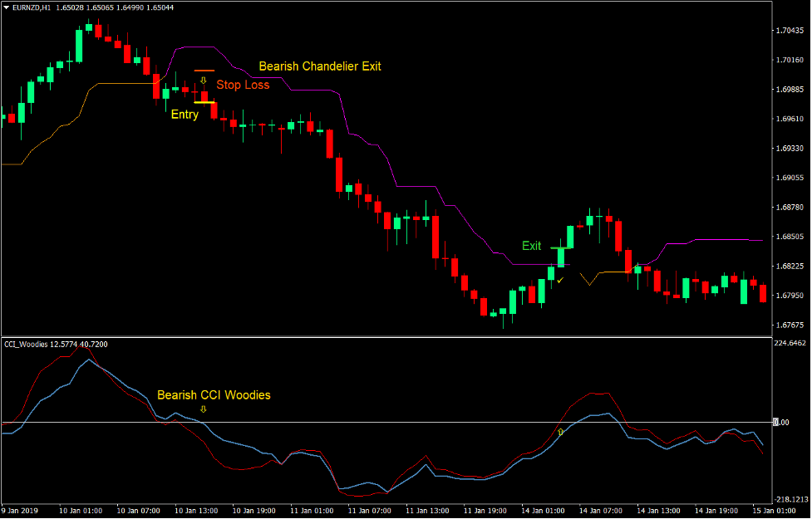Click the yellow up-arrow below Stop Loss

[x=204, y=81]
